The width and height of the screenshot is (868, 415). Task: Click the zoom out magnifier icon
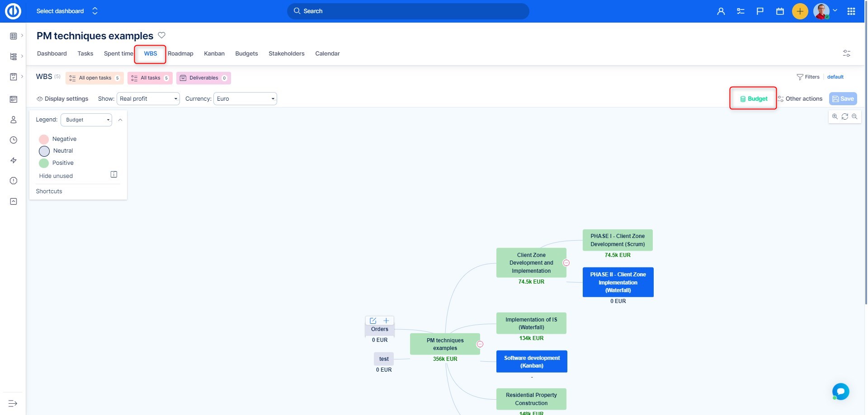[x=854, y=117]
